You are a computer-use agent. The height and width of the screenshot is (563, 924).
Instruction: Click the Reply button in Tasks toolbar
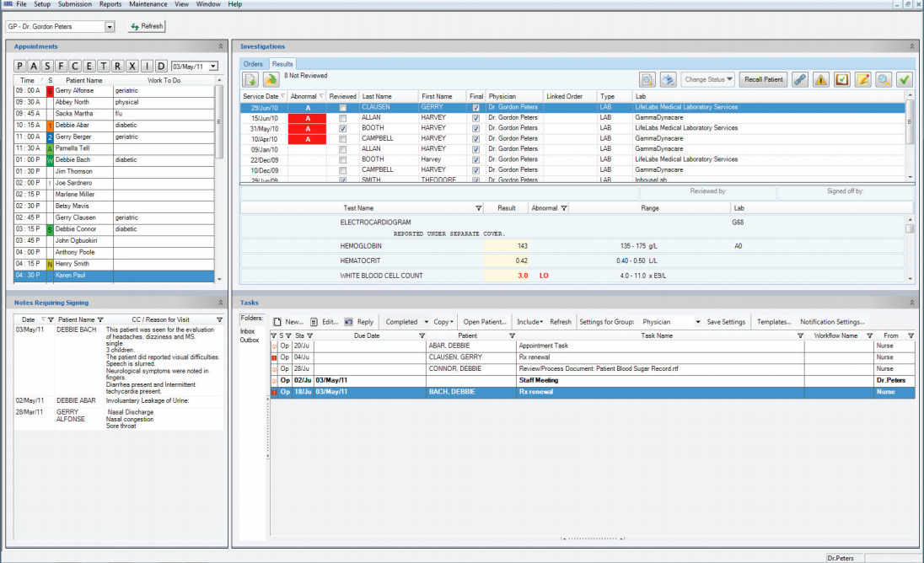tap(359, 322)
